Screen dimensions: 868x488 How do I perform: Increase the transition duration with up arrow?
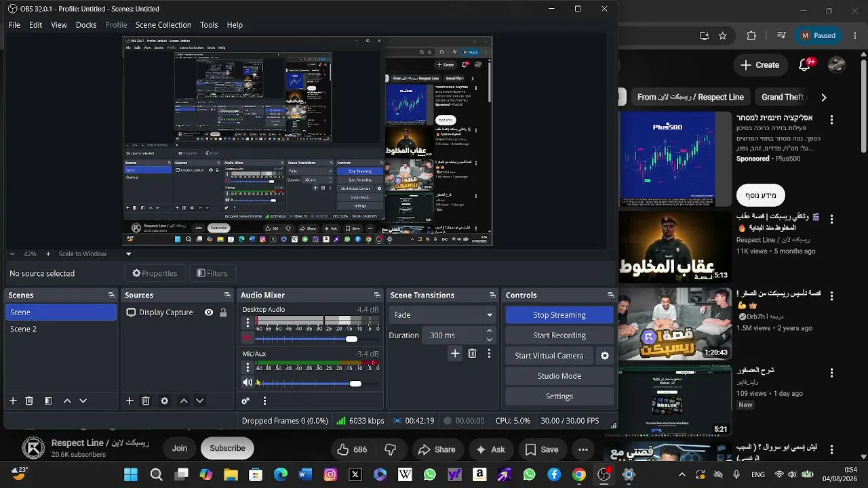[x=489, y=331]
